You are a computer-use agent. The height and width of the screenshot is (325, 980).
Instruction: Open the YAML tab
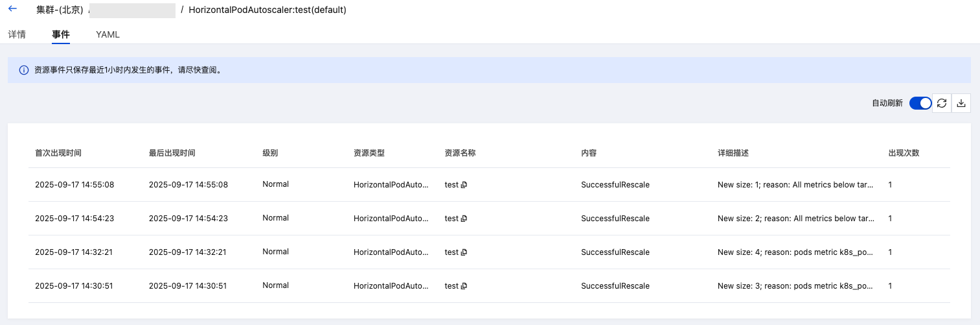[x=108, y=34]
